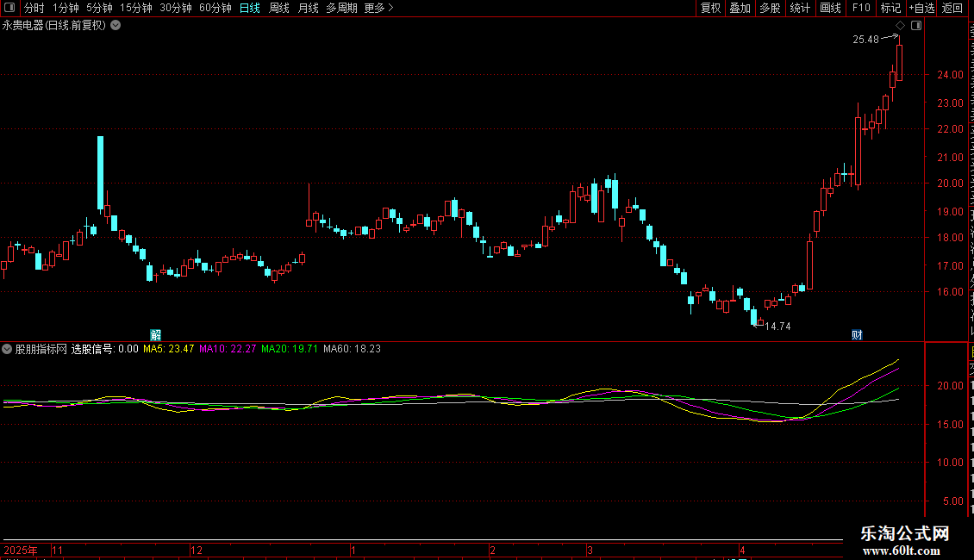Image resolution: width=974 pixels, height=560 pixels.
Task: Click the 叠加 overlay button
Action: [x=740, y=8]
